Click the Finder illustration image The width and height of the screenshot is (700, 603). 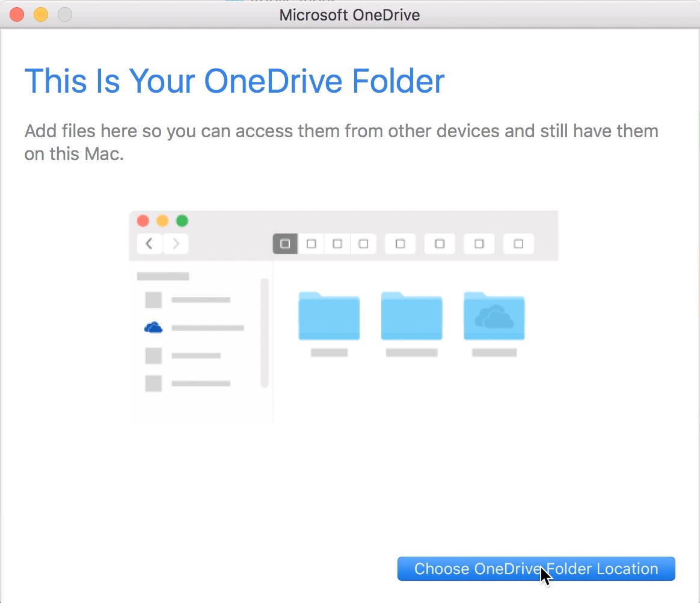pyautogui.click(x=343, y=316)
